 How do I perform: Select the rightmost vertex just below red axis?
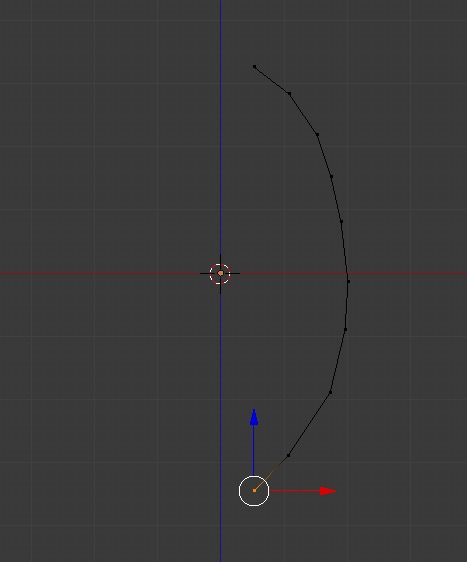pos(348,281)
